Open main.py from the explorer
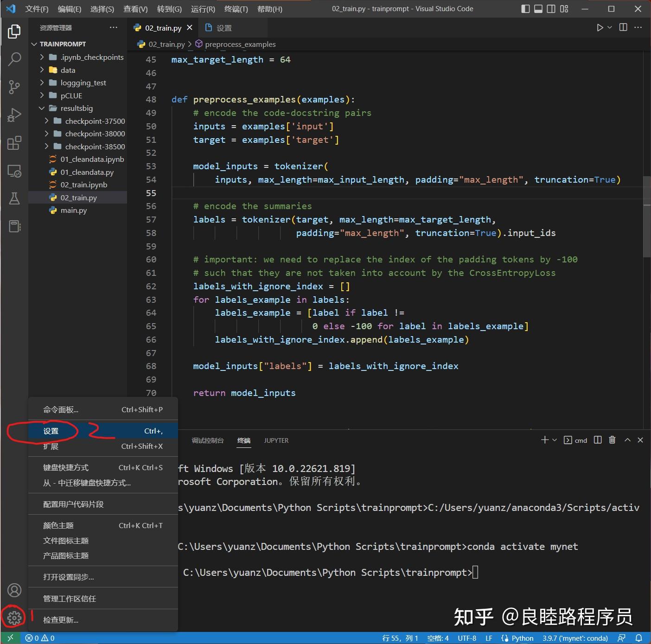651x644 pixels. (x=73, y=210)
